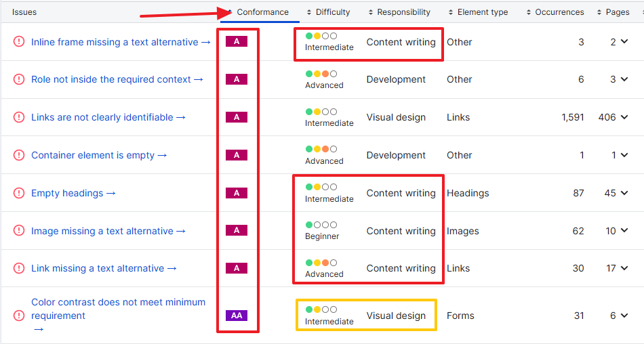Viewport: 644px width, 344px height.
Task: Expand pages chevron for Inline frame row
Action: [x=624, y=42]
